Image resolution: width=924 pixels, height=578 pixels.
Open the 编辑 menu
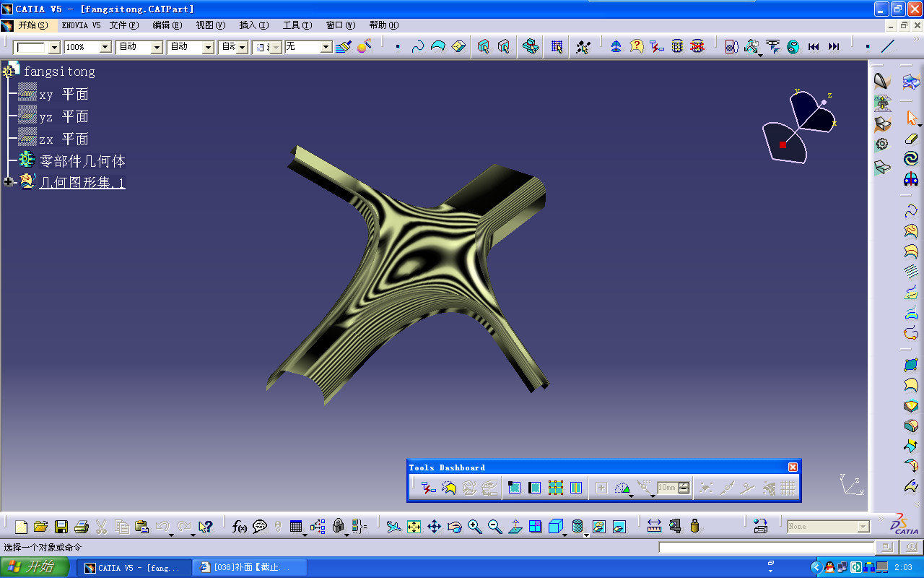(167, 25)
